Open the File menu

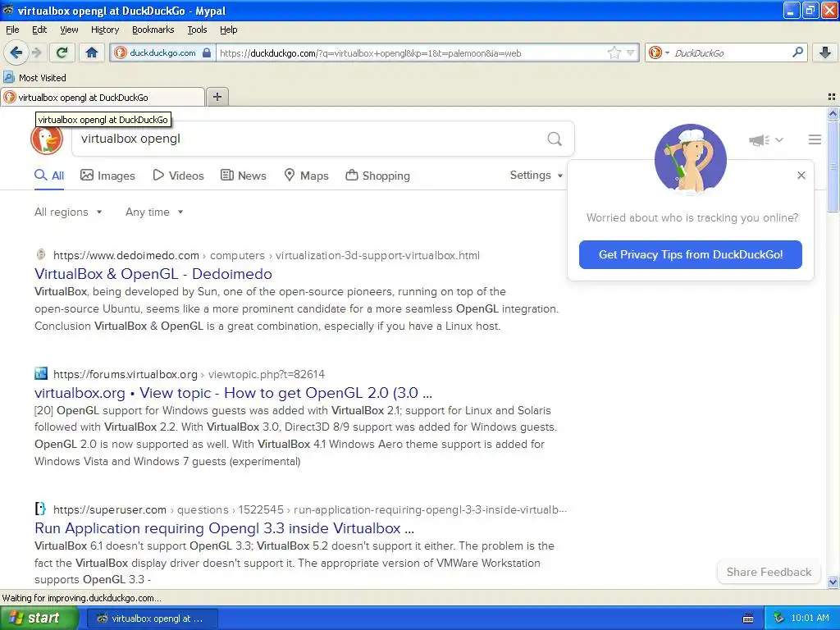tap(12, 30)
